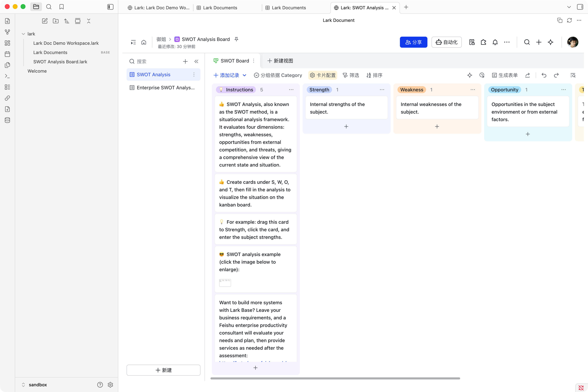The image size is (588, 392).
Task: Redo the last action
Action: (x=556, y=75)
